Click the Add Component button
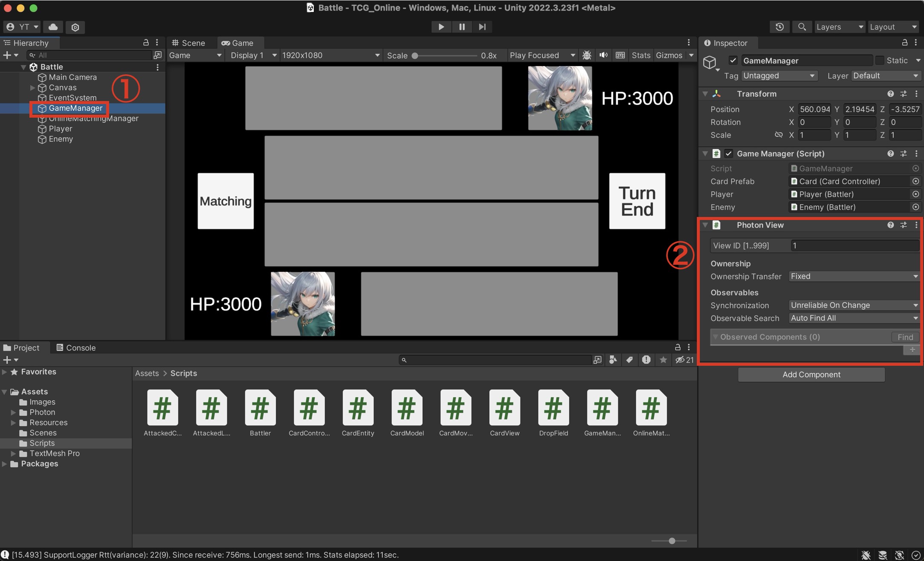 tap(811, 375)
